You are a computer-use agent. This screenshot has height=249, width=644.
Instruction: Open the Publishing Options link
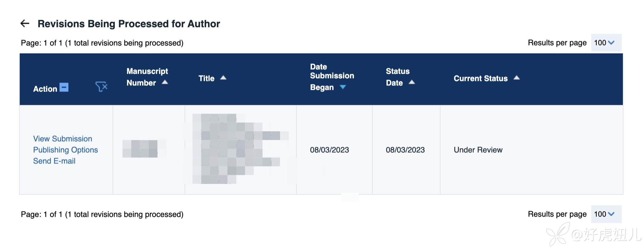[65, 150]
